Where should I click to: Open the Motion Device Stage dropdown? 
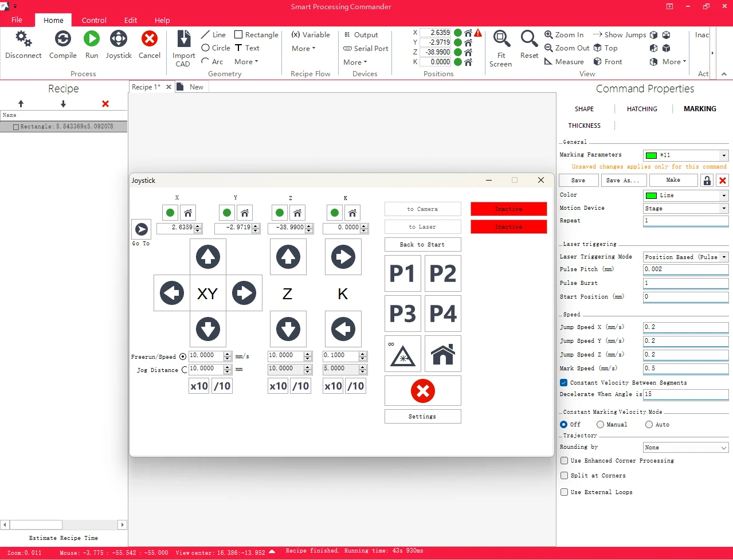[685, 209]
